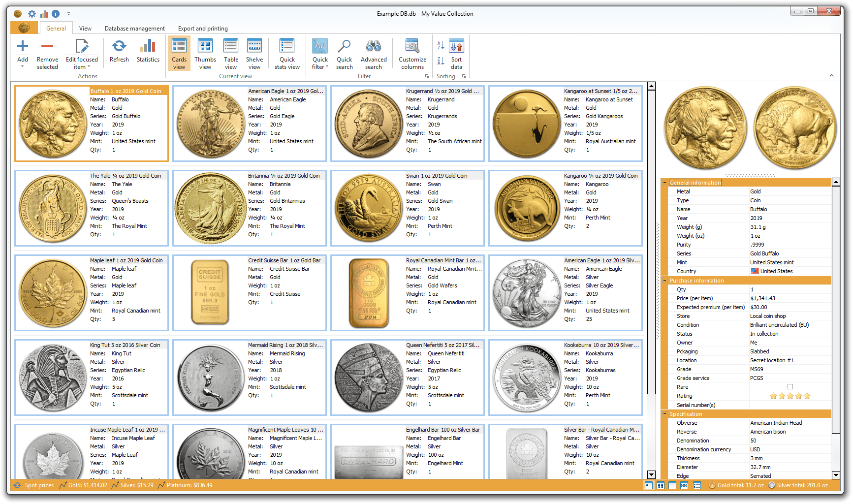Collapse the Purchase information section

[x=664, y=281]
